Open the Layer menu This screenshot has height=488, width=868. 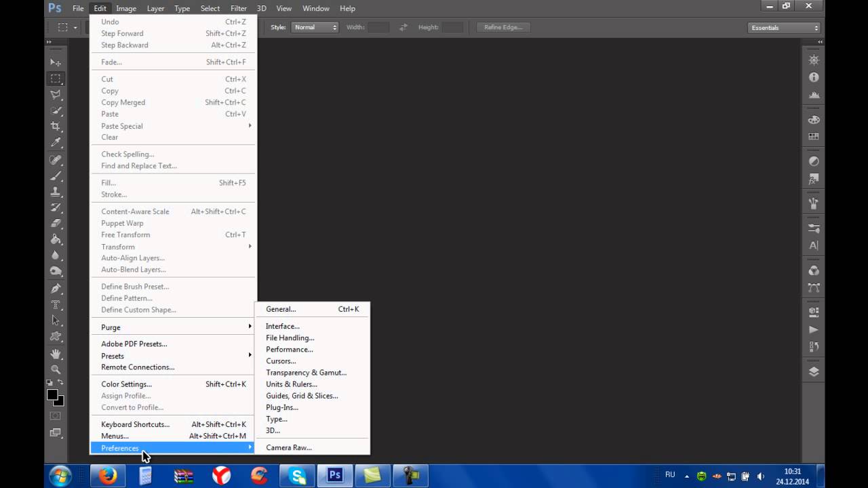click(x=155, y=8)
